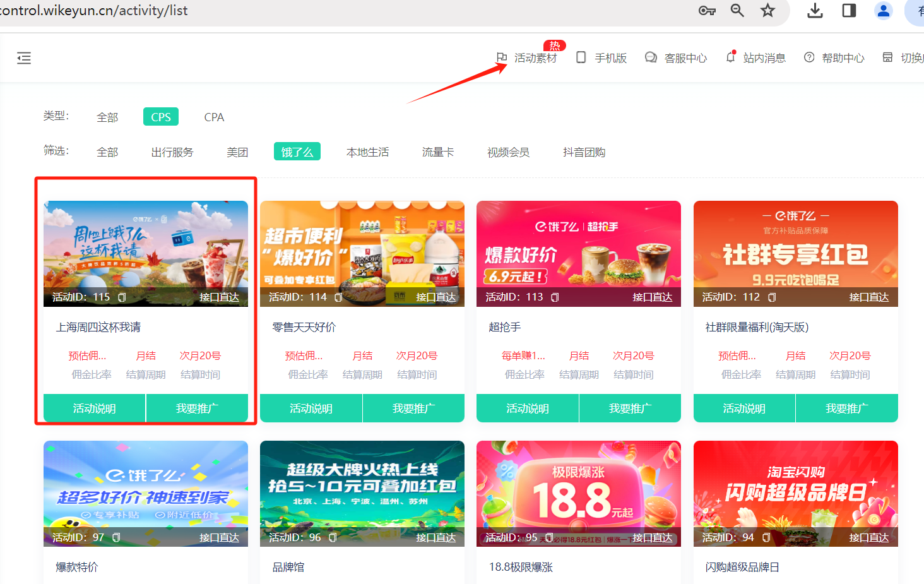Select the CPS type filter
924x584 pixels.
[161, 117]
